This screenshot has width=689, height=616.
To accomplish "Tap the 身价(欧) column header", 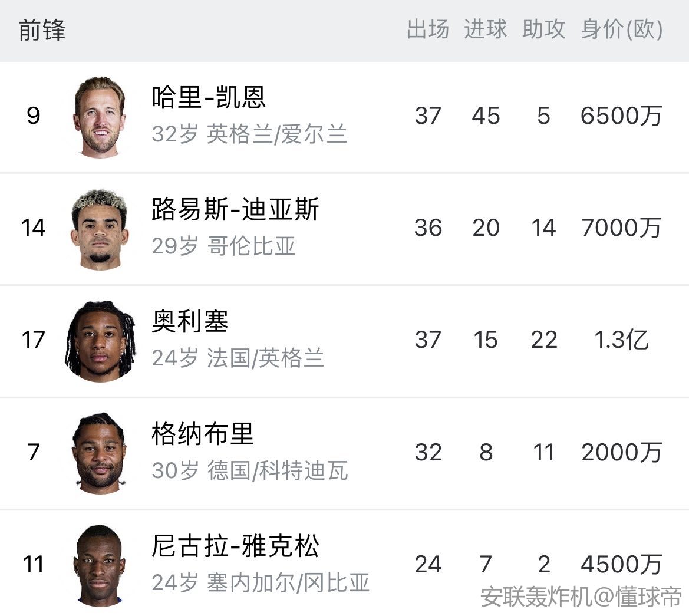I will click(622, 29).
